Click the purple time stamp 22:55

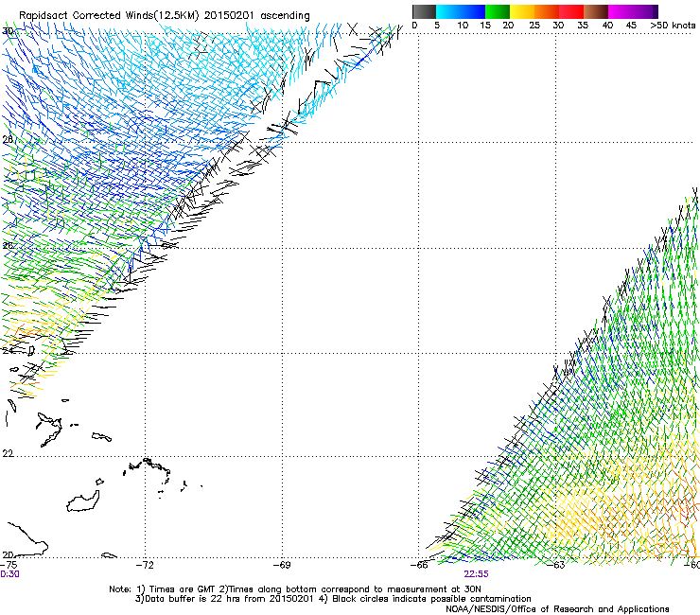tap(476, 574)
